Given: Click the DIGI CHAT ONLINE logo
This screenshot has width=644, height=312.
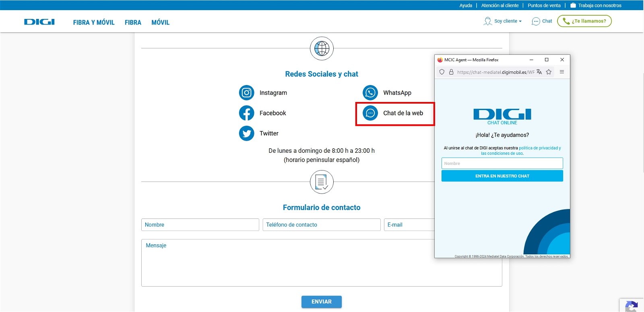Looking at the screenshot, I should point(502,116).
